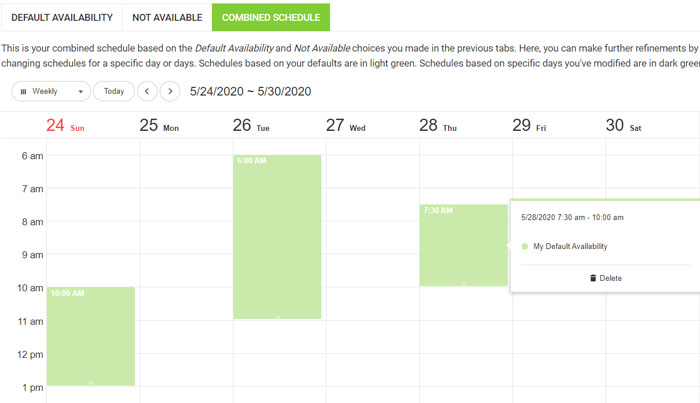Jump to Today in the calendar
Image resolution: width=700 pixels, height=403 pixels.
click(114, 91)
